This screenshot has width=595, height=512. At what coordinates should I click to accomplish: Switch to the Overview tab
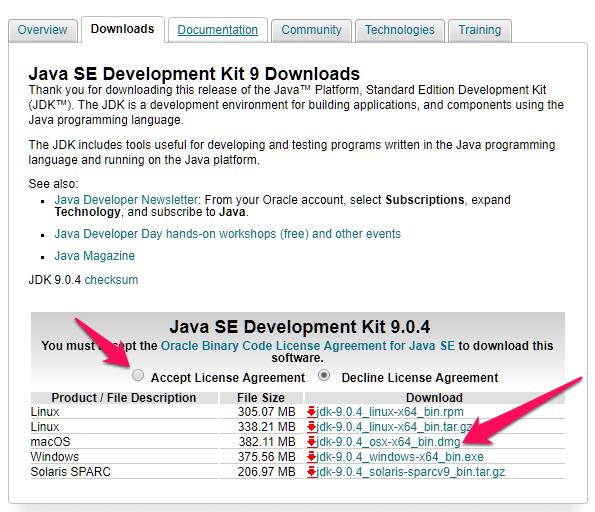[42, 30]
